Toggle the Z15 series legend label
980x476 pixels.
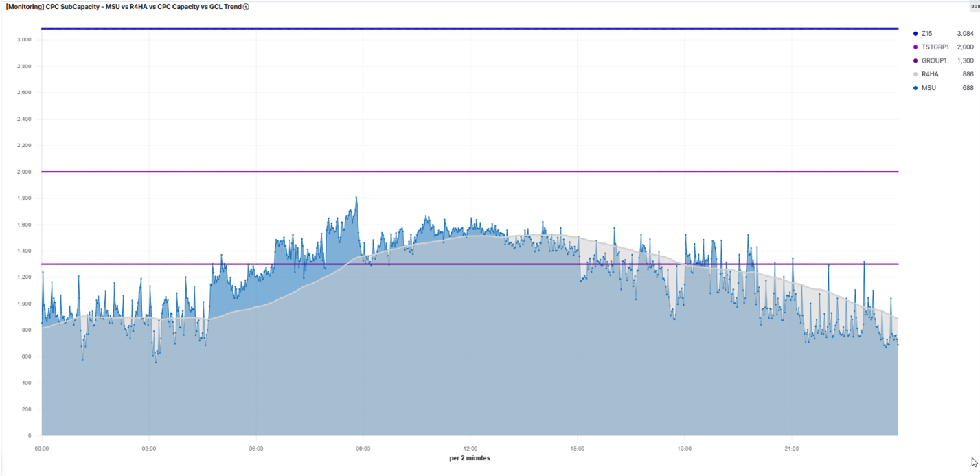click(x=926, y=34)
